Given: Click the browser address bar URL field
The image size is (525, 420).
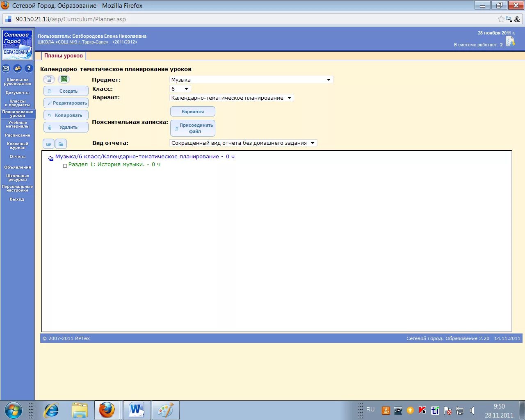Looking at the screenshot, I should point(254,19).
